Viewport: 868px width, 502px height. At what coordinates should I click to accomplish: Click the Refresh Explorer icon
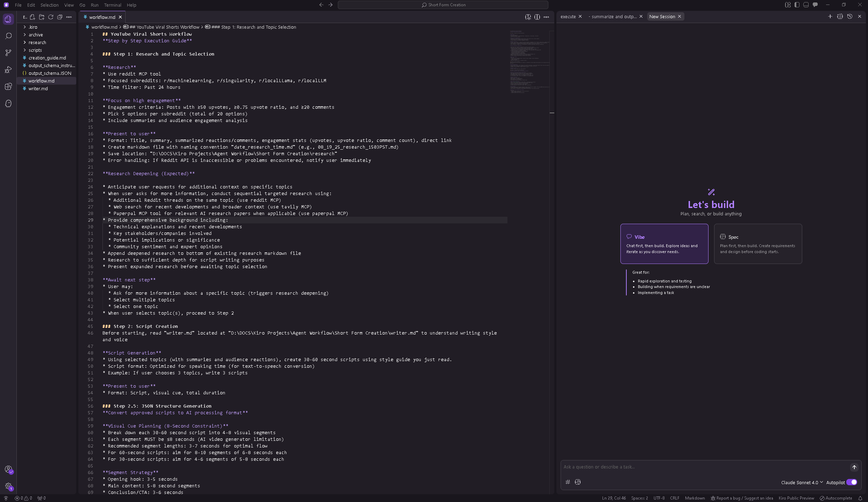coord(51,17)
